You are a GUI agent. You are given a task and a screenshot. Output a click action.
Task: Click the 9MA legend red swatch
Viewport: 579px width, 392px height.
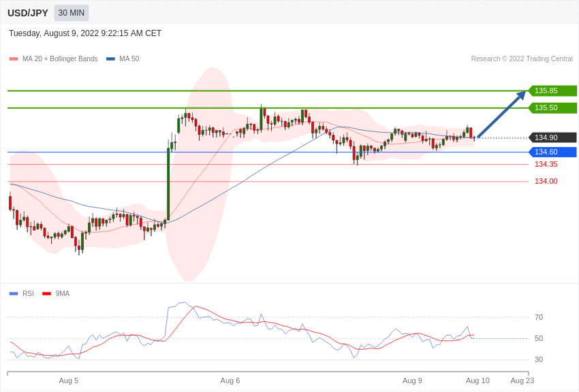[46, 294]
